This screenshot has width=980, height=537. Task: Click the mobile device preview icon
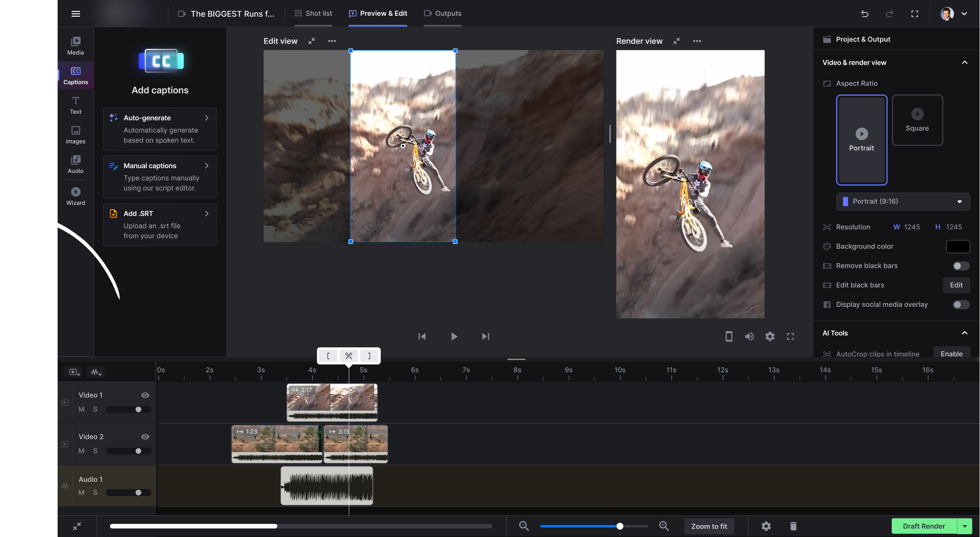729,336
